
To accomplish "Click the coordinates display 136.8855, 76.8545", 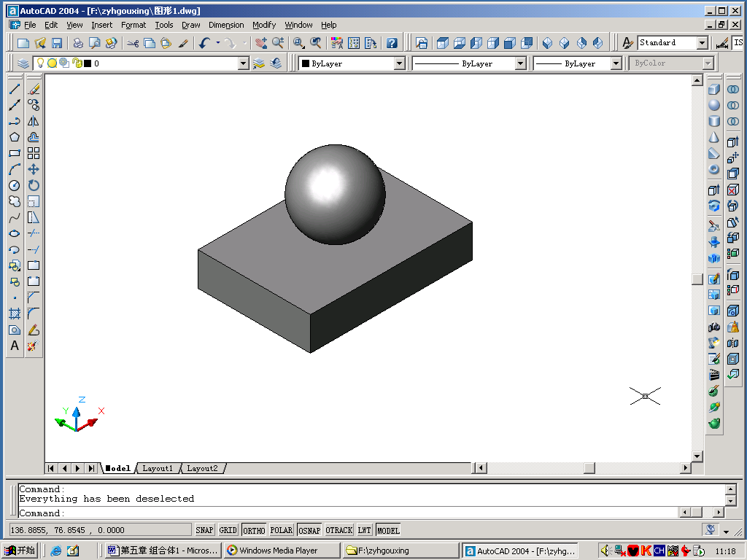I will [x=101, y=530].
